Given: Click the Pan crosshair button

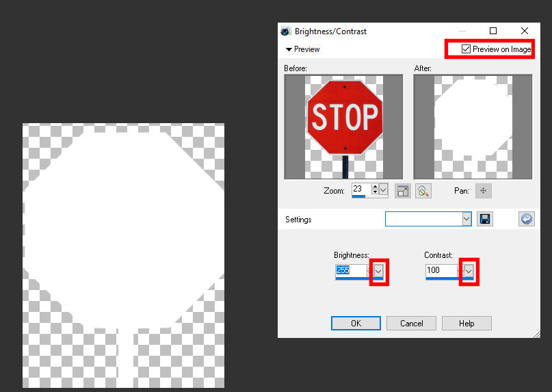Looking at the screenshot, I should [484, 191].
